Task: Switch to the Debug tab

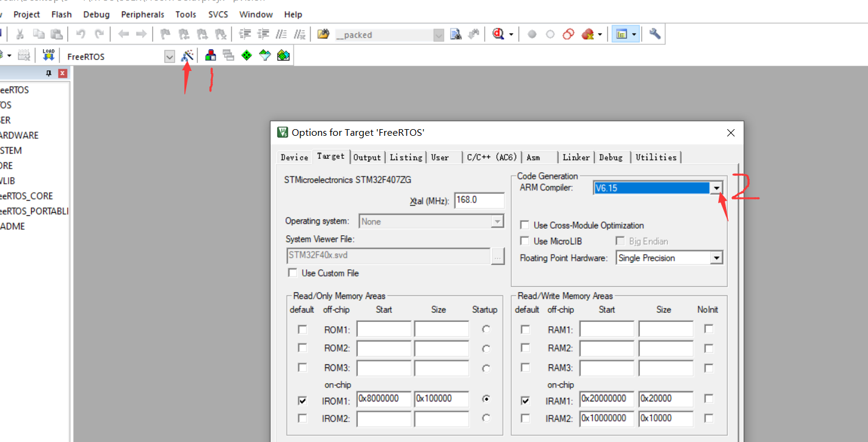Action: (611, 156)
